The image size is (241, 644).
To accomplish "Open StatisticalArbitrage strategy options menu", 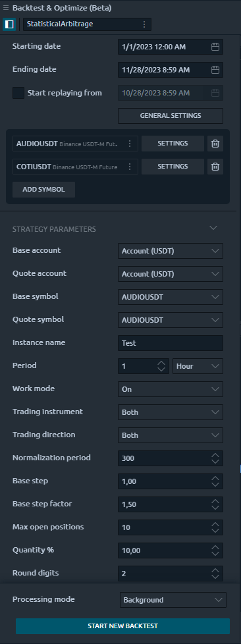I will pyautogui.click(x=144, y=24).
